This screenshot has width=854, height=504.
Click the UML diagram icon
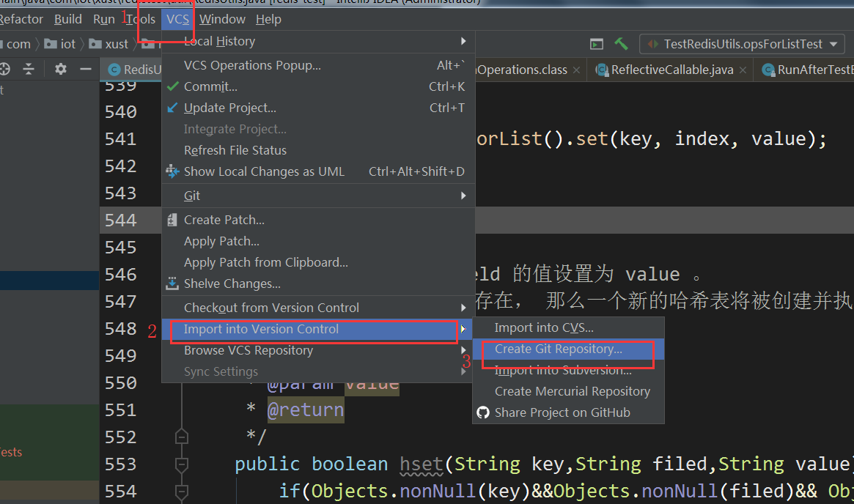pos(172,171)
